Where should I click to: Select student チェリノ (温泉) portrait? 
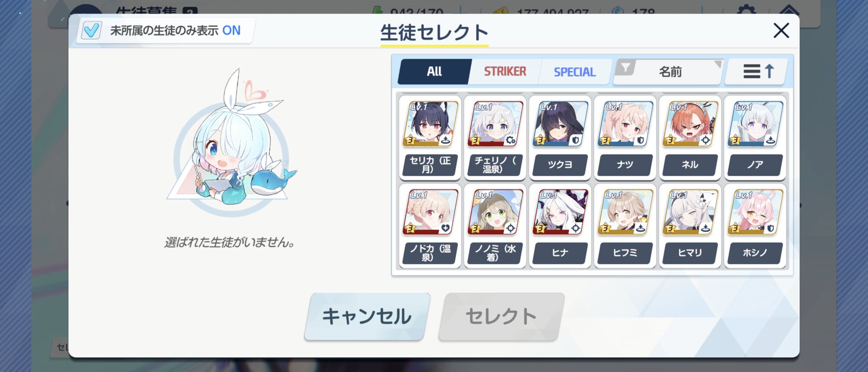coord(495,124)
